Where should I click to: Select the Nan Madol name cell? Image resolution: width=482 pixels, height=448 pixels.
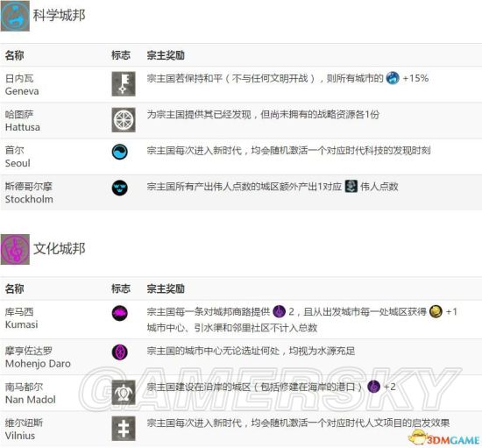pyautogui.click(x=31, y=393)
